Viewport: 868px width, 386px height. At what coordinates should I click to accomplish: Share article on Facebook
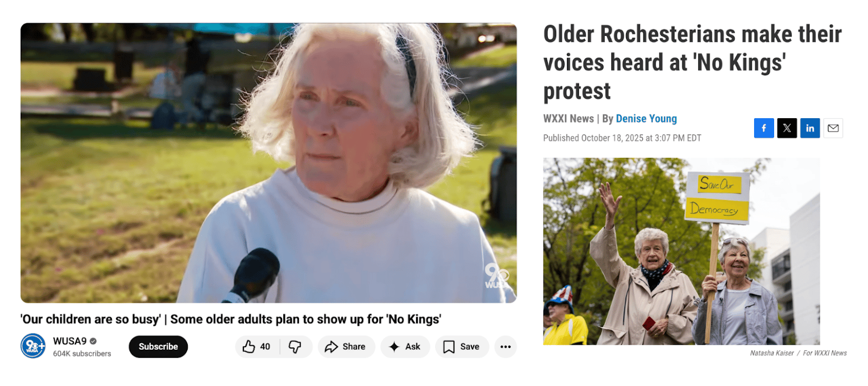pos(764,128)
